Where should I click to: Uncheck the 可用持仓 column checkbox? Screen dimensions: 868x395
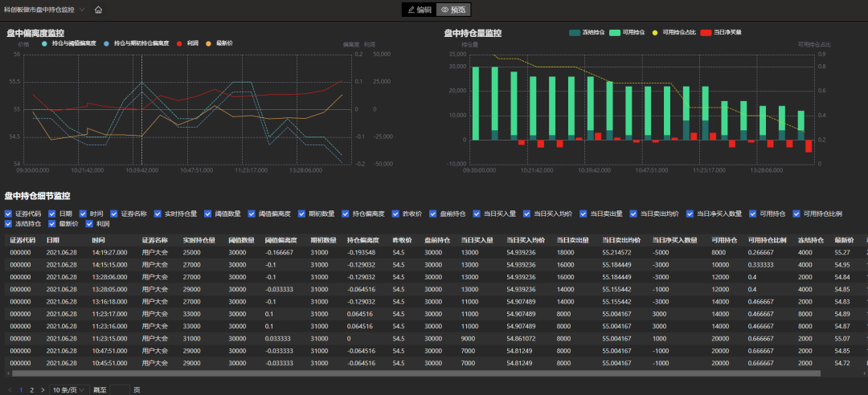coord(753,214)
